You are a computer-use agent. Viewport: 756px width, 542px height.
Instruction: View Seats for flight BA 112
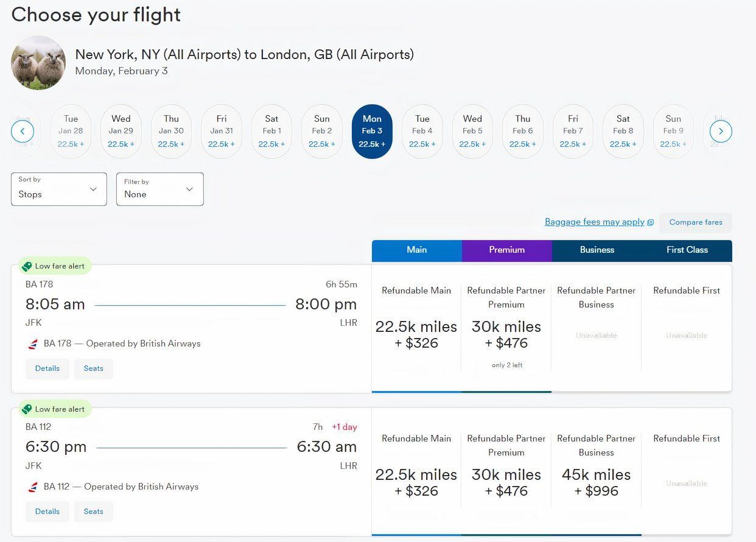94,512
